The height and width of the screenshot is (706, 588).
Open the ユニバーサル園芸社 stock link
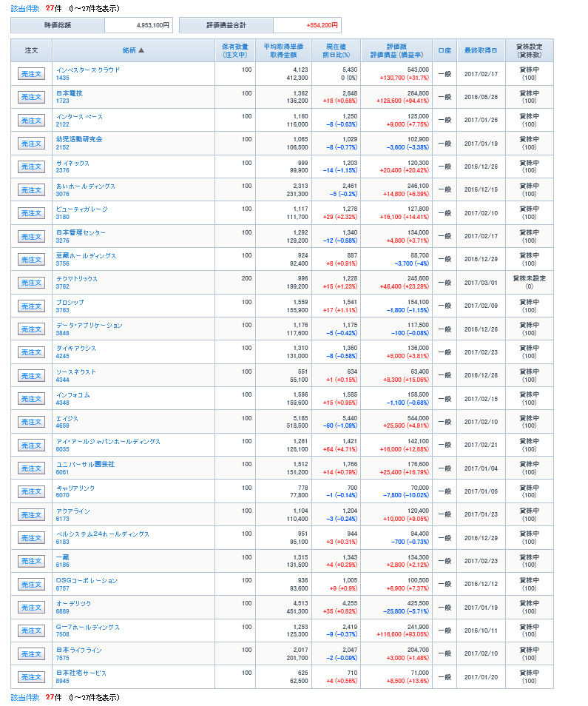pos(85,464)
